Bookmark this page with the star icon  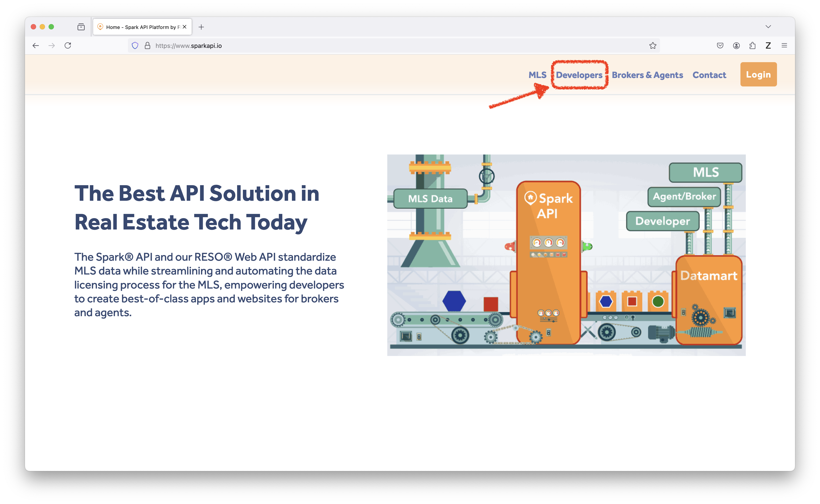pos(653,46)
